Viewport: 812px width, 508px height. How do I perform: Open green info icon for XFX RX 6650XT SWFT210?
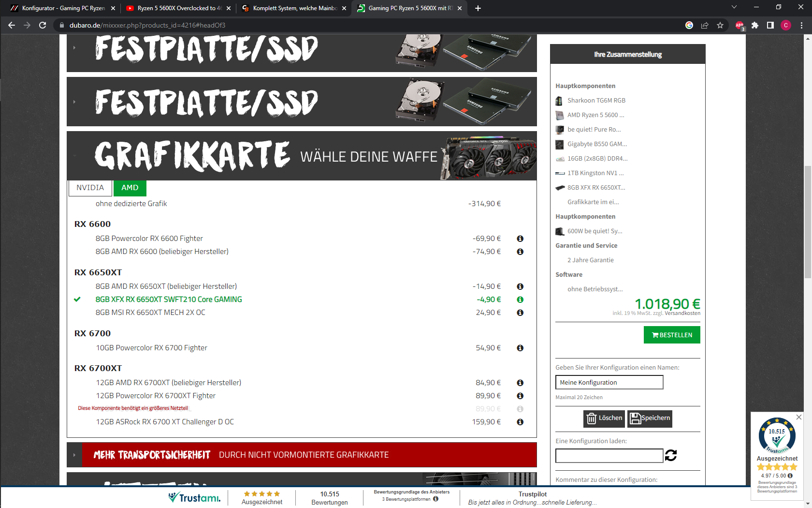pos(520,299)
